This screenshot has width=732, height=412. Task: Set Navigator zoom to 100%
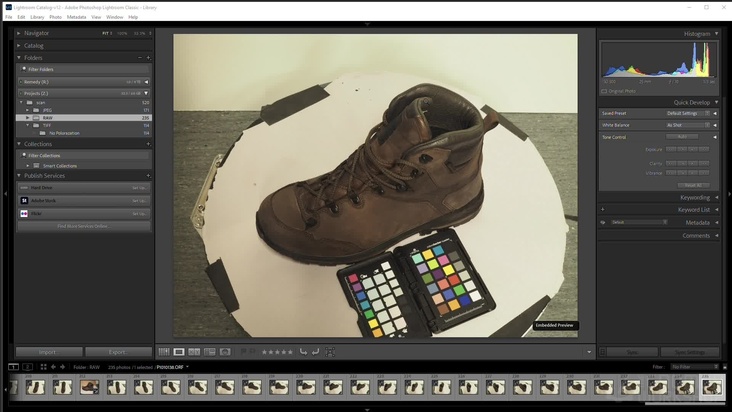pos(122,33)
